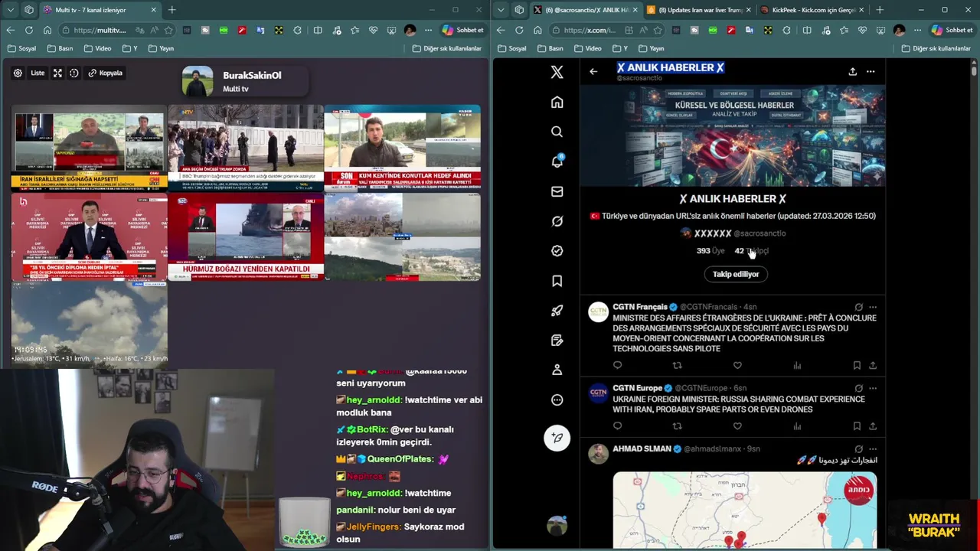The height and width of the screenshot is (551, 980).
Task: Toggle favorite star in Multi tv address bar
Action: (168, 30)
